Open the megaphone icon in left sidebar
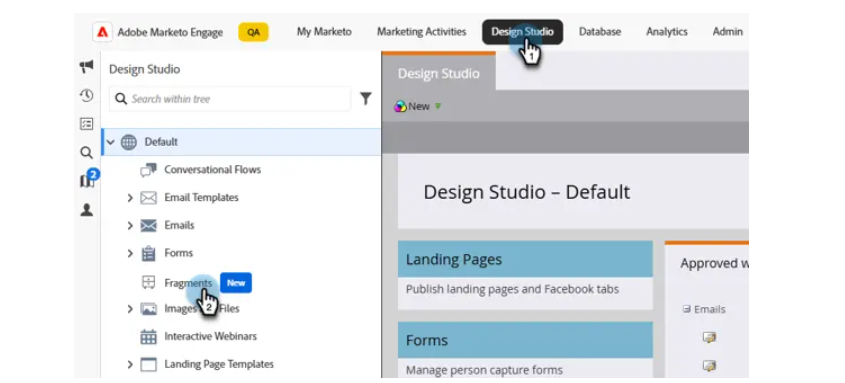This screenshot has width=845, height=383. point(86,67)
